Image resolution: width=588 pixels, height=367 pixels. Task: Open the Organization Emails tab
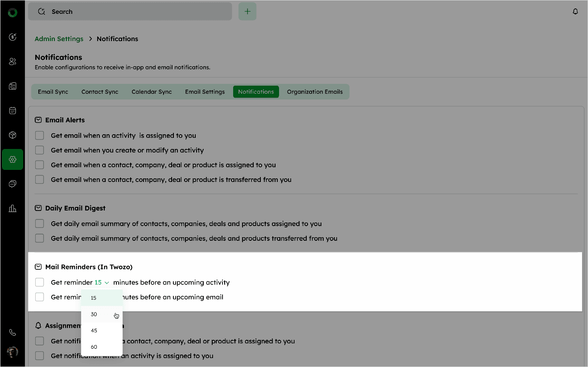coord(315,92)
